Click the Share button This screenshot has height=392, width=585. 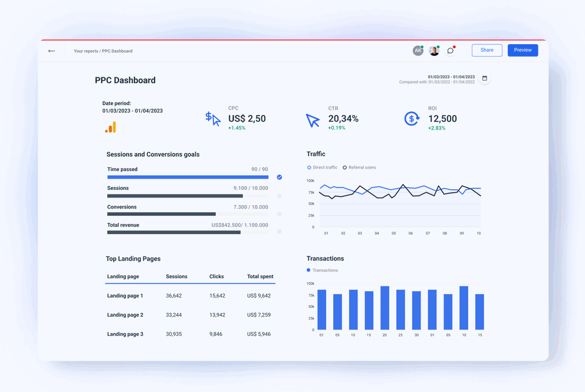pyautogui.click(x=487, y=50)
